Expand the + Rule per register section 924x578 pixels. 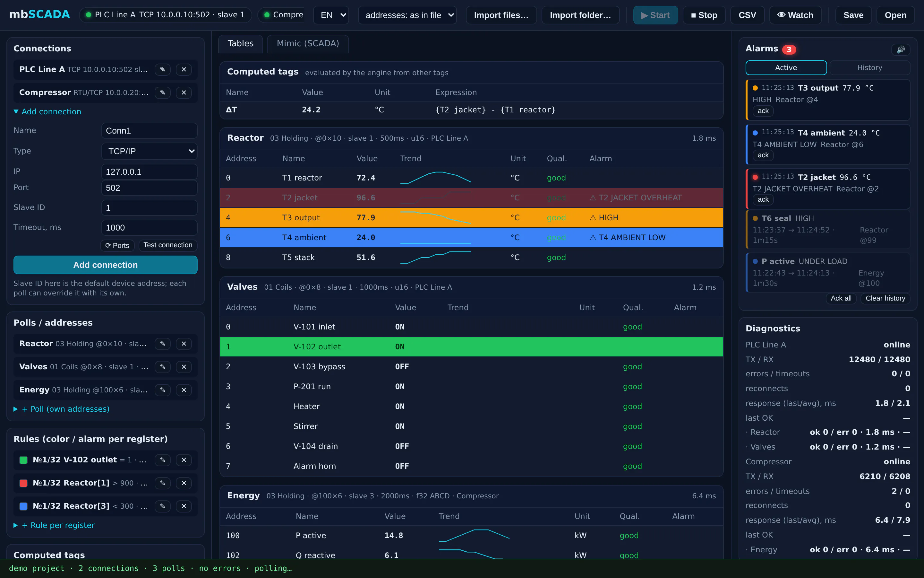click(54, 525)
